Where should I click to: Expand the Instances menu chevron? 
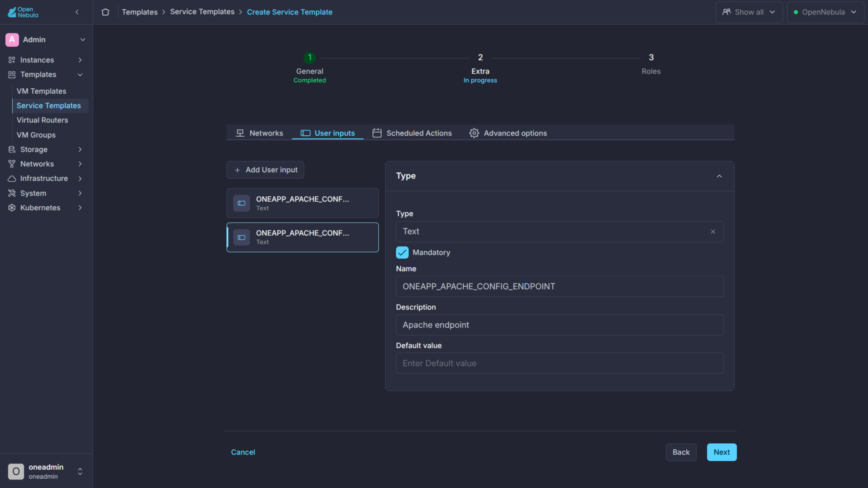point(80,60)
